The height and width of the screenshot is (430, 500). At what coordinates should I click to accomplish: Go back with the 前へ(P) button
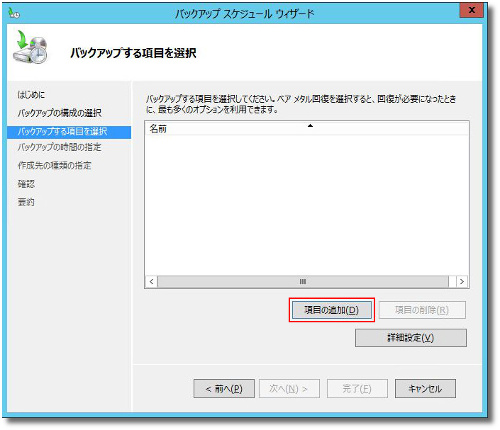click(x=224, y=389)
